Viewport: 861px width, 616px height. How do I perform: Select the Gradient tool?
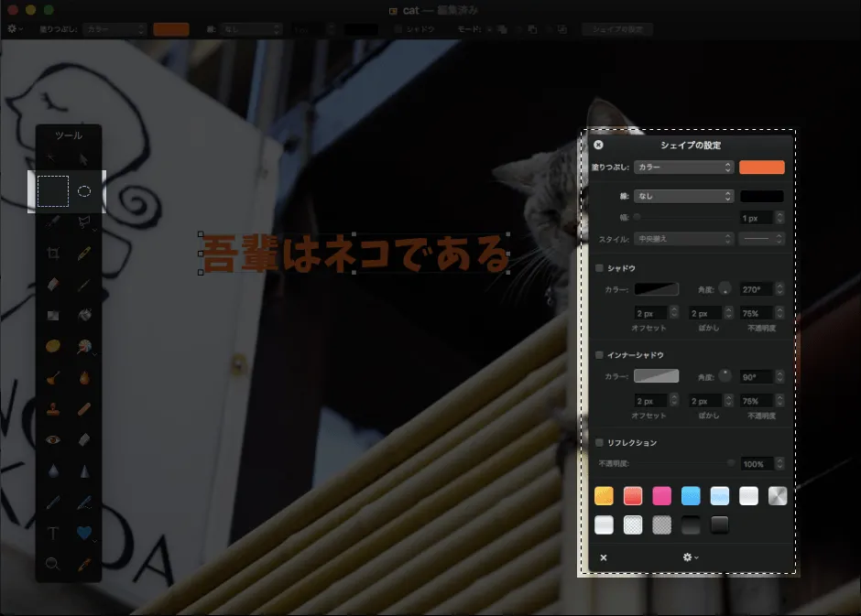(x=53, y=316)
